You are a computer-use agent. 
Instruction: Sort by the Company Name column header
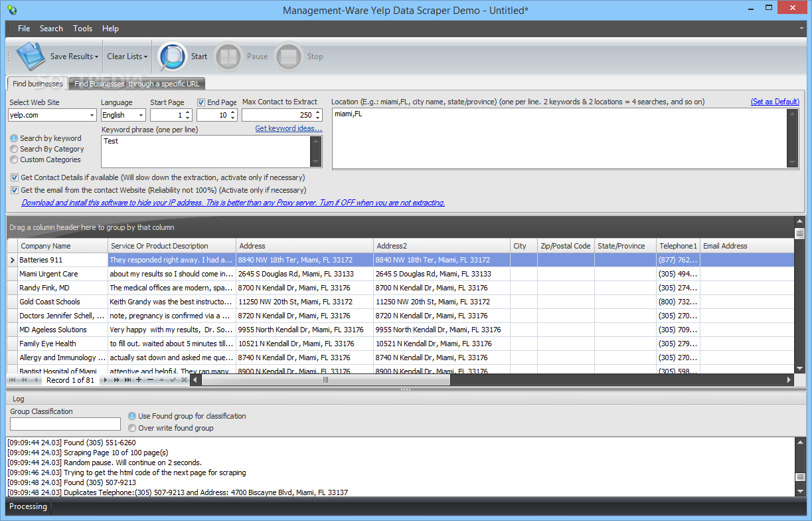point(62,246)
